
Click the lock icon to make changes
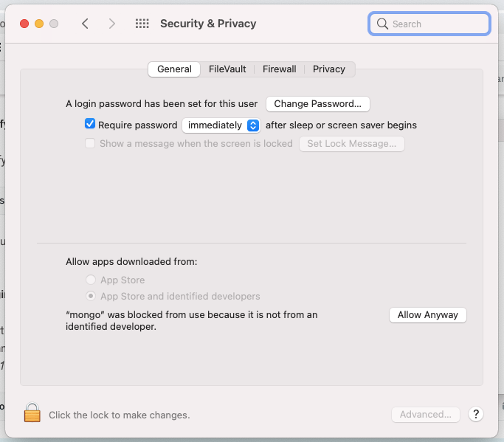coord(32,413)
